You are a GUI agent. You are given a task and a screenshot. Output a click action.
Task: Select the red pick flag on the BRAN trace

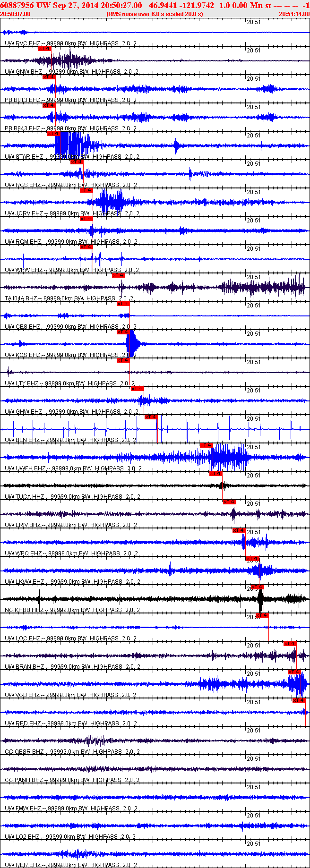pos(290,643)
